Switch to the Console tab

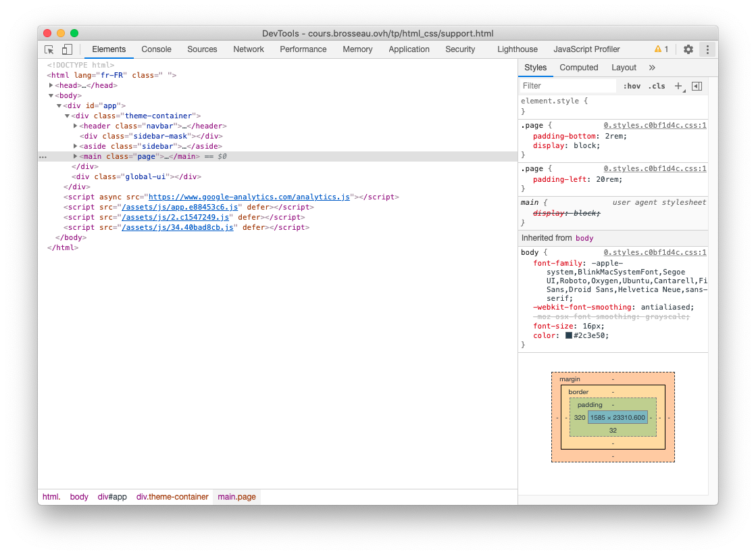point(156,49)
